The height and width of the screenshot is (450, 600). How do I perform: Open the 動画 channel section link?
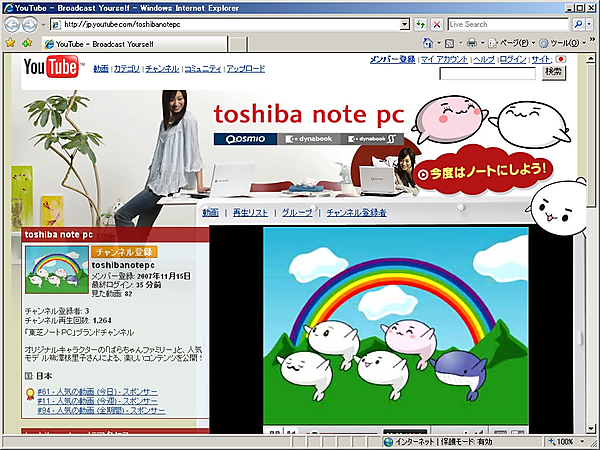click(210, 213)
